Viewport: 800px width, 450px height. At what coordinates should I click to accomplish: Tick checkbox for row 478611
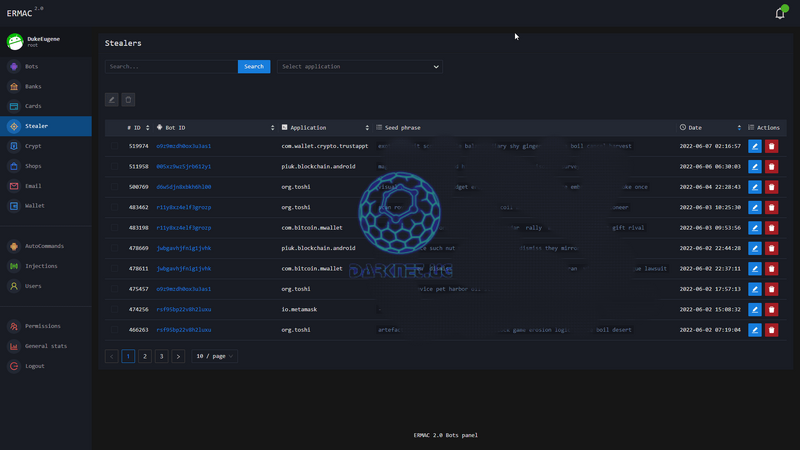coord(114,268)
